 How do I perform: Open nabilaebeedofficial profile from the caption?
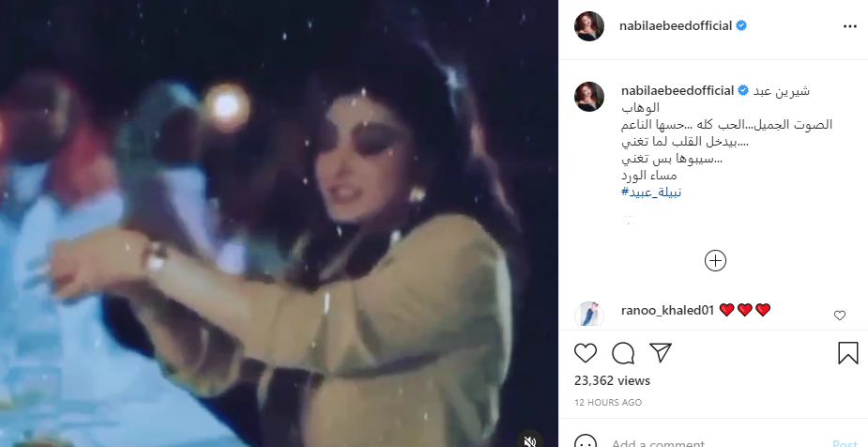678,91
